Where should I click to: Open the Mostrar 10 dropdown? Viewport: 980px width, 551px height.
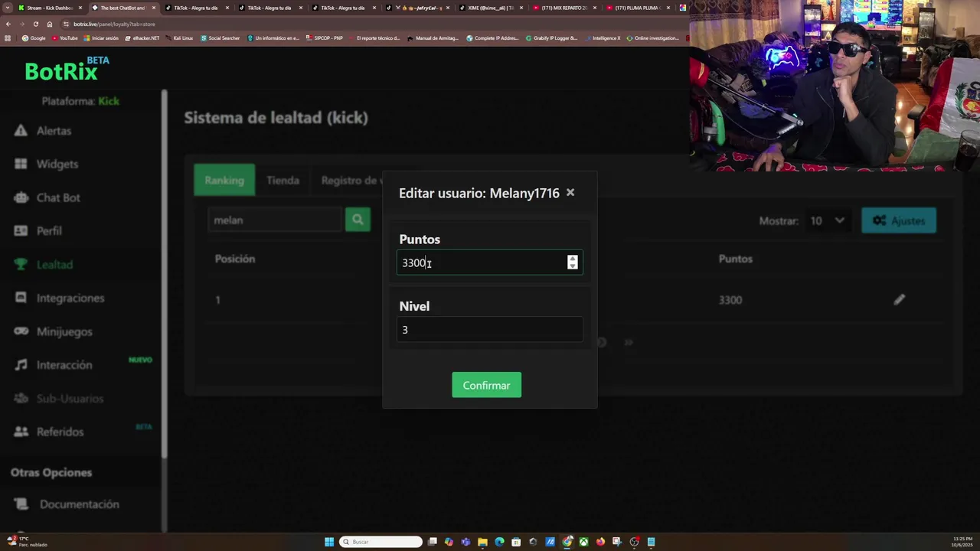[827, 220]
